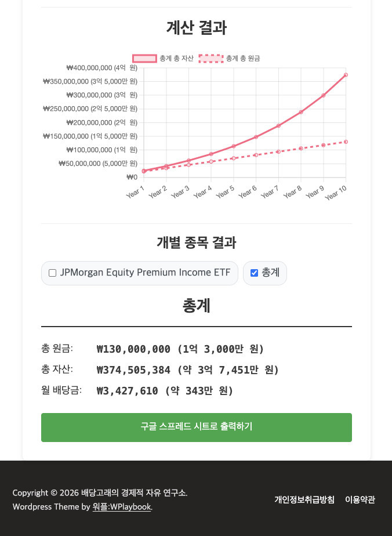Image resolution: width=392 pixels, height=536 pixels.
Task: Click the Year 5 principal data point
Action: (x=234, y=158)
